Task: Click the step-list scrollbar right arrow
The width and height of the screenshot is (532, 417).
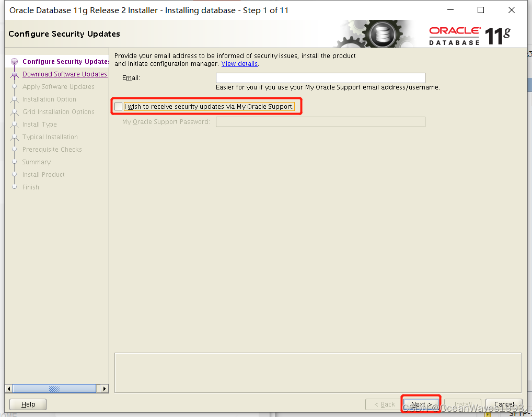Action: point(105,388)
